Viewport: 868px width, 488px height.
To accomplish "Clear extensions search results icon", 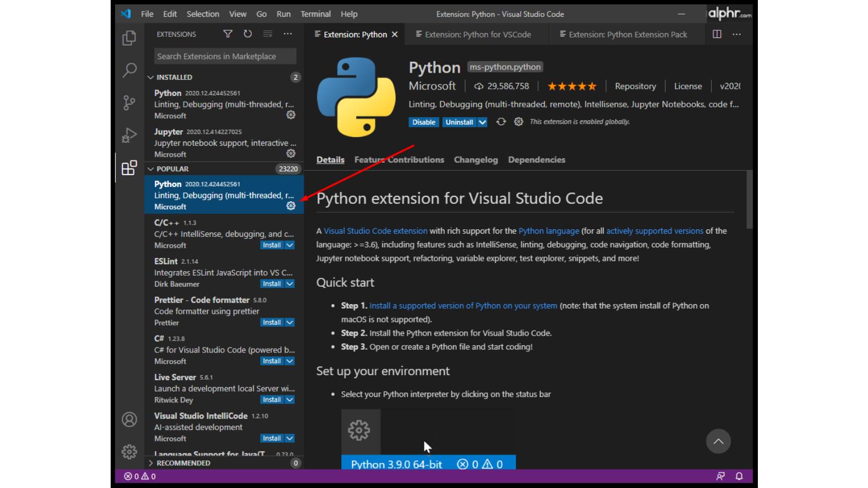I will click(x=268, y=34).
